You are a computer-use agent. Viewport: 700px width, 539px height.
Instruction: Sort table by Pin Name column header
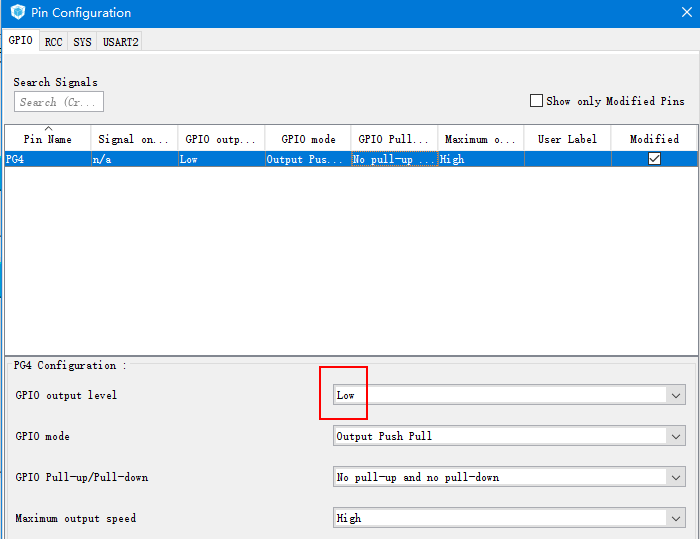[47, 139]
